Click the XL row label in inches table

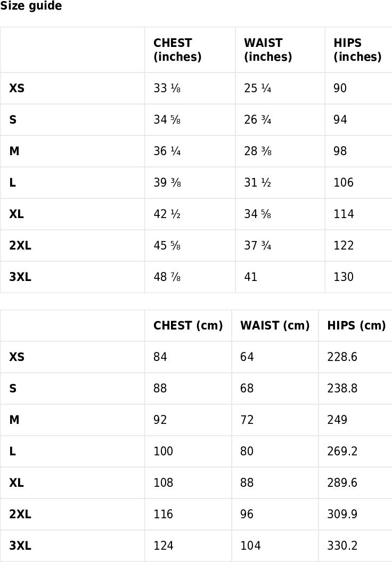(17, 214)
